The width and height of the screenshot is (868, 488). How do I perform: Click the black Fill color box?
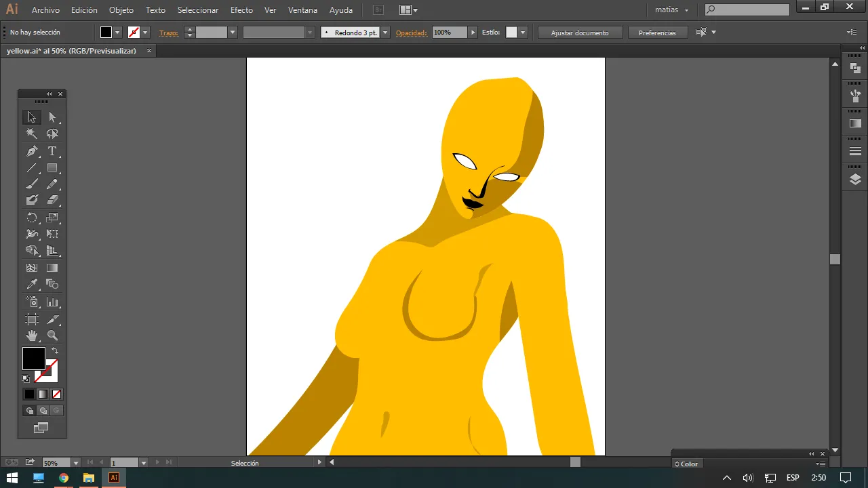click(33, 359)
